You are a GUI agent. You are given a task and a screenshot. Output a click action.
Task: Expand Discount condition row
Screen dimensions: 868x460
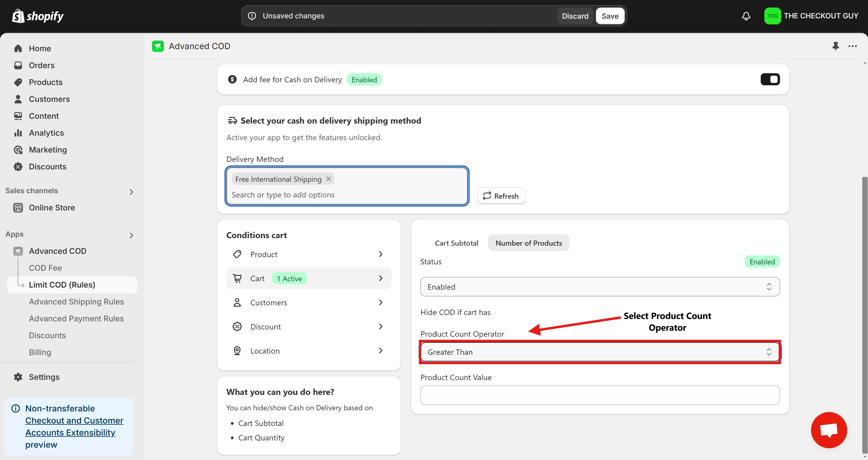[x=309, y=326]
